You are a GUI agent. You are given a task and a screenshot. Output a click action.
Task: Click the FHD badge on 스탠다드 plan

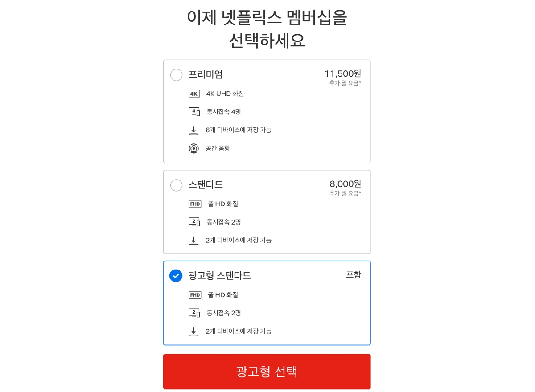click(194, 204)
